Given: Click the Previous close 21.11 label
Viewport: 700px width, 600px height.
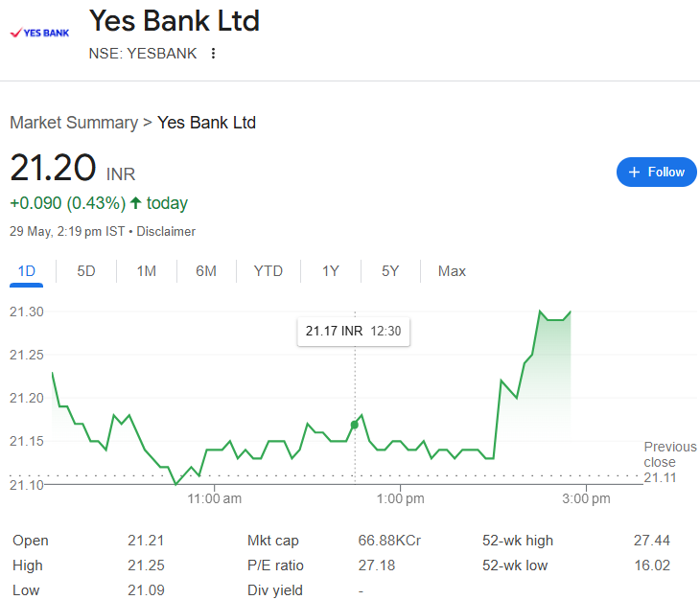Looking at the screenshot, I should (x=669, y=462).
